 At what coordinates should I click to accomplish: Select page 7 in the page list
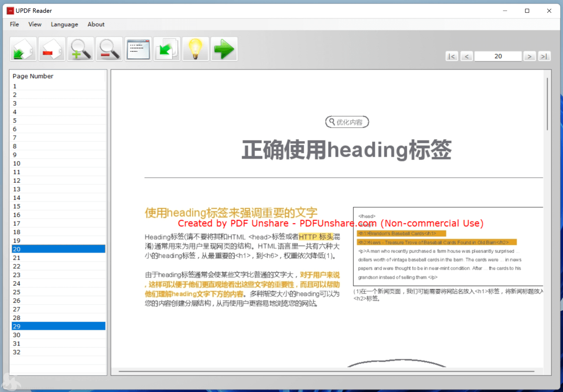(58, 138)
